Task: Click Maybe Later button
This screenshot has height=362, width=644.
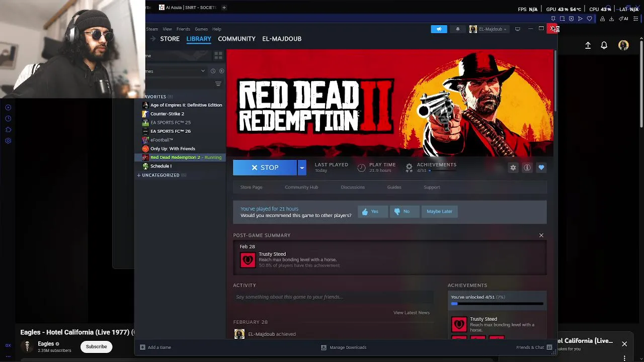Action: (439, 212)
